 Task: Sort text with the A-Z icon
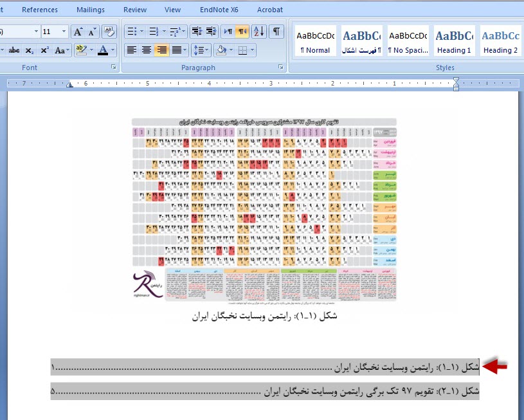[x=258, y=32]
